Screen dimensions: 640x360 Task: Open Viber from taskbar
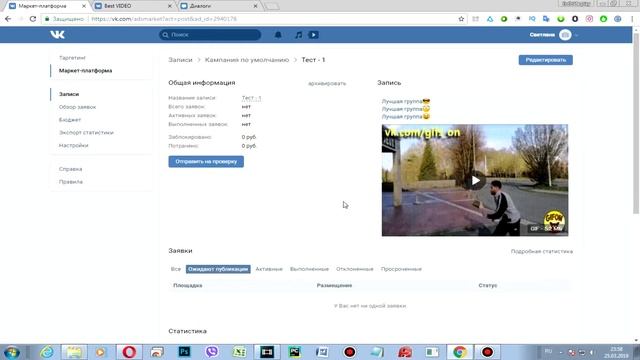click(212, 352)
